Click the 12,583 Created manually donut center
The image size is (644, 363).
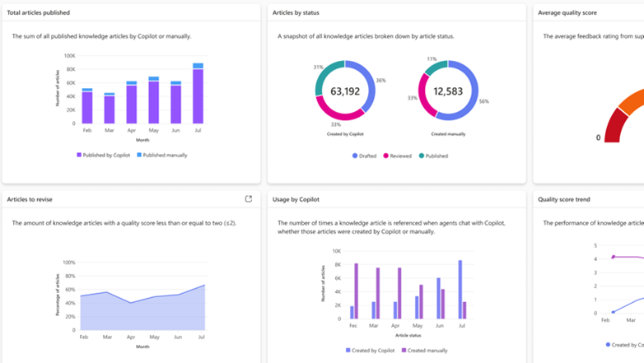tap(448, 91)
